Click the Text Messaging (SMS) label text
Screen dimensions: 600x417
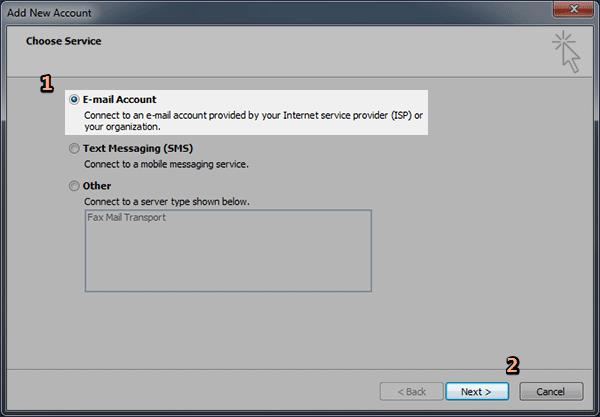138,148
